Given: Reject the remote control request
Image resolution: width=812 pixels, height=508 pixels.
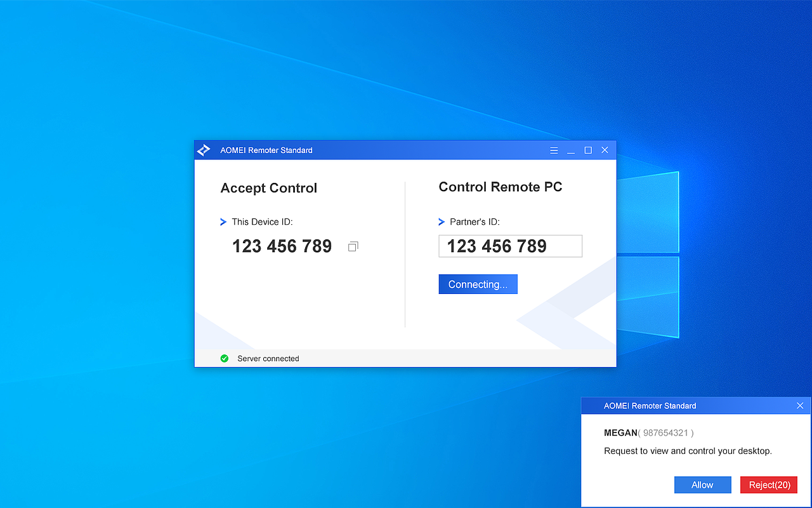Looking at the screenshot, I should pos(769,485).
